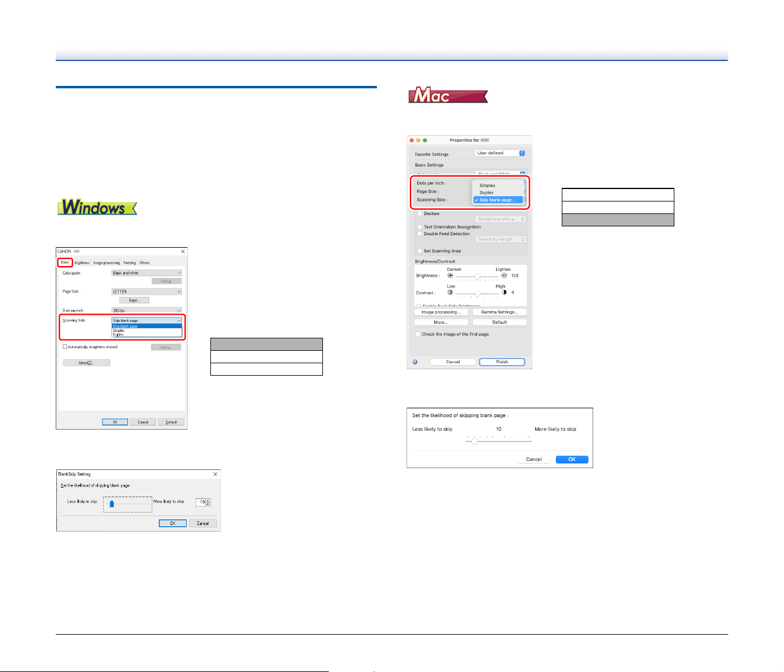This screenshot has width=784, height=672.
Task: Open Gamma Settings in Mac Properties
Action: (500, 312)
